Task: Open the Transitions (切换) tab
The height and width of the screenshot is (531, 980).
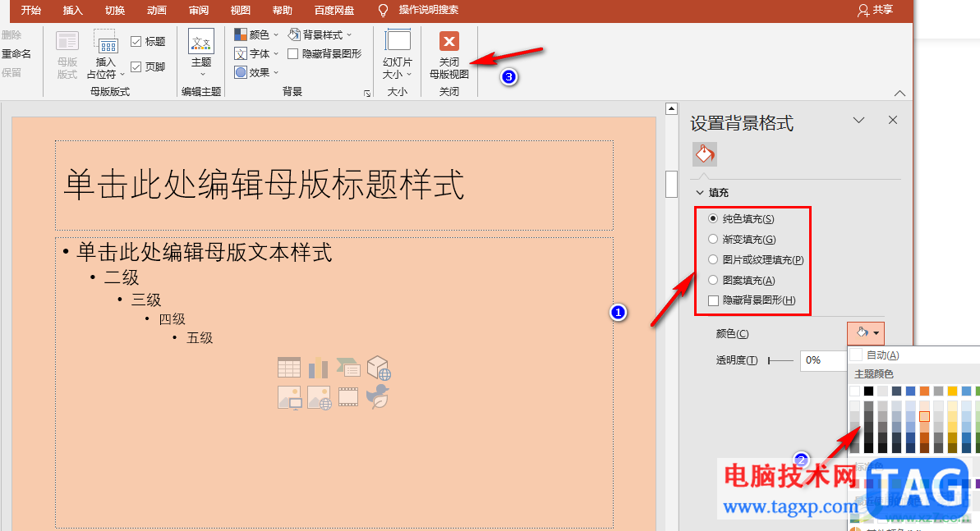Action: pyautogui.click(x=115, y=10)
